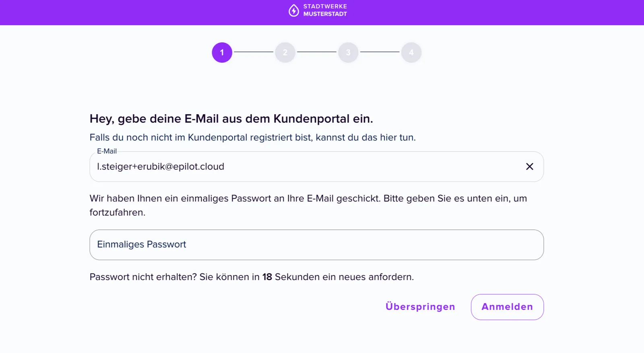Click the connector line between steps 1 and 2

254,52
